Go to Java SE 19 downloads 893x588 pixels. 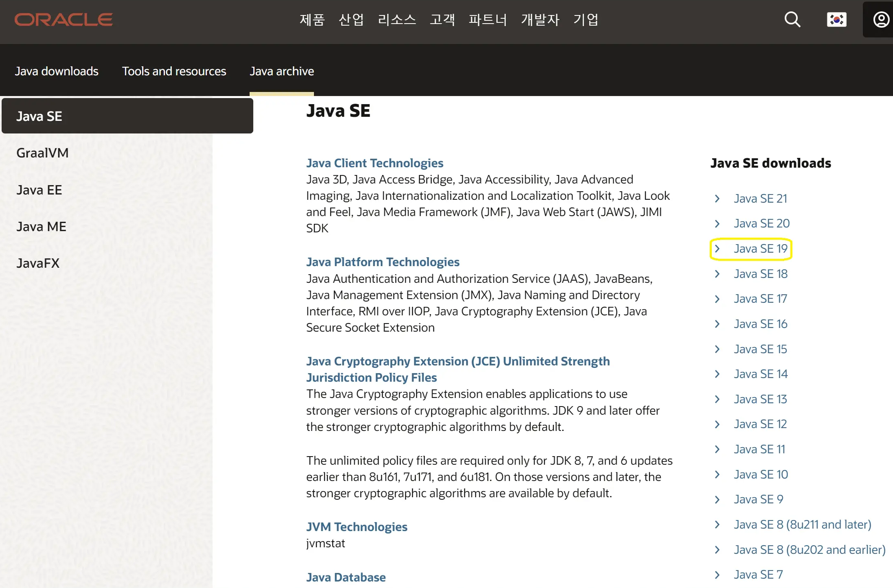[x=761, y=249]
